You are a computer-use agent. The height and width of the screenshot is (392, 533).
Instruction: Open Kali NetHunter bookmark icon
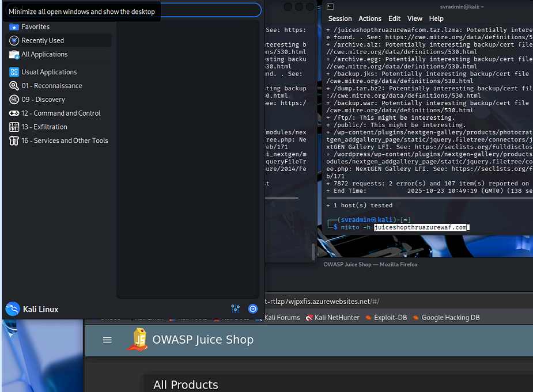tap(309, 318)
